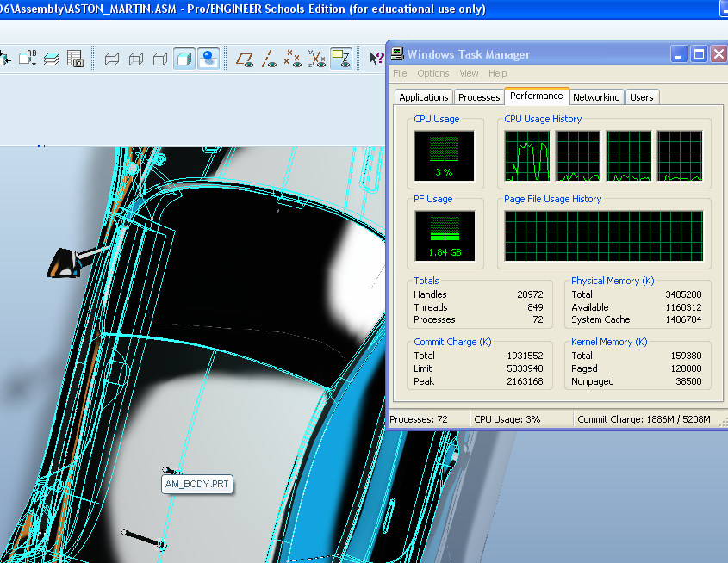Open the View menu in Task Manager
The height and width of the screenshot is (563, 728).
point(469,73)
